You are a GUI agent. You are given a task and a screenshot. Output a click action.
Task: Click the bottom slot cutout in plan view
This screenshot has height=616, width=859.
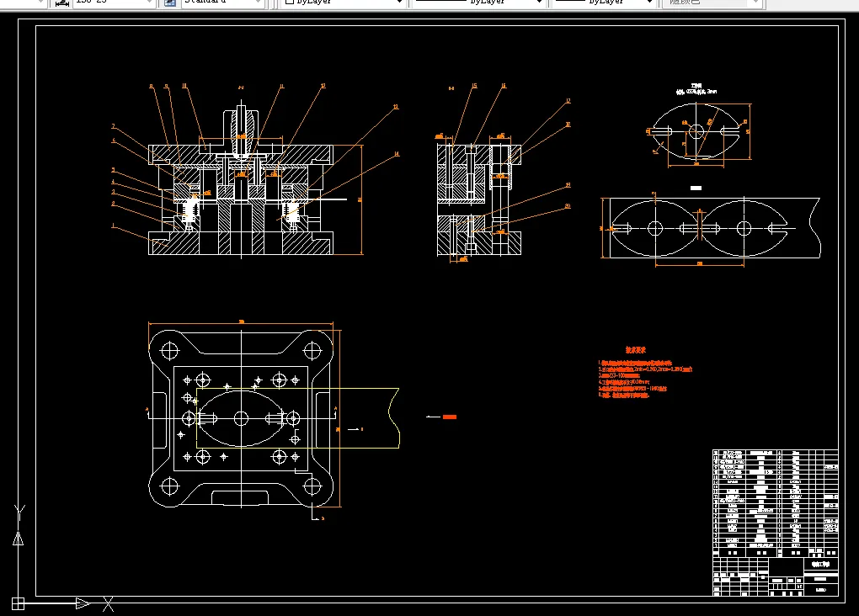(x=240, y=497)
